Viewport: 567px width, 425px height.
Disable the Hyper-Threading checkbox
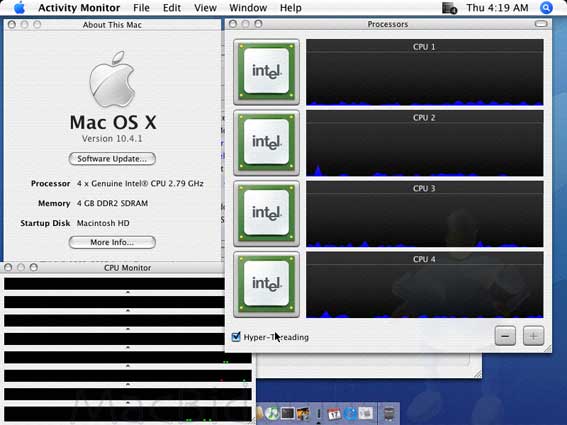(x=236, y=337)
